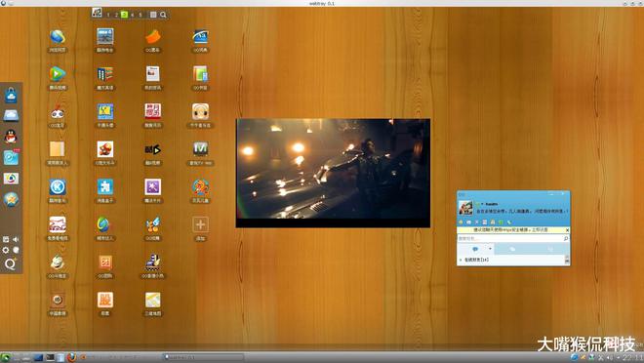Open the round brown chess app icon

tap(58, 301)
